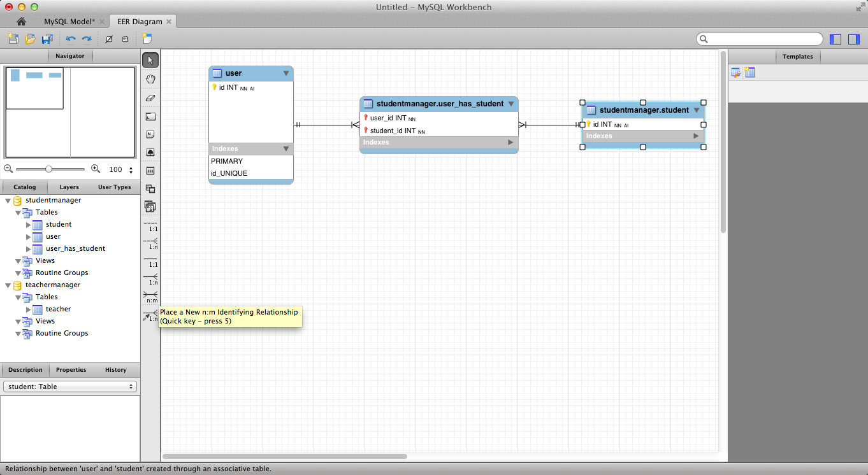Select the dashed 1:1 non-identifying relationship tool
The height and width of the screenshot is (475, 868).
[150, 226]
